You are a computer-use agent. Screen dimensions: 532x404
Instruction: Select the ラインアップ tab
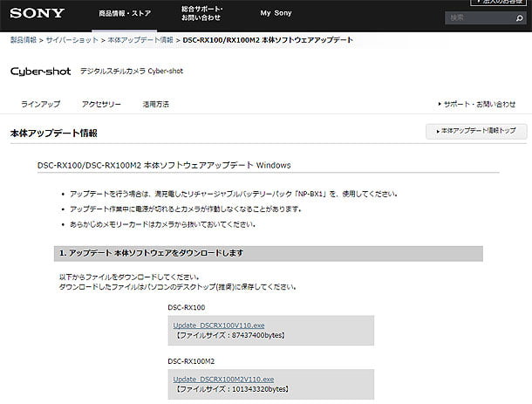41,104
